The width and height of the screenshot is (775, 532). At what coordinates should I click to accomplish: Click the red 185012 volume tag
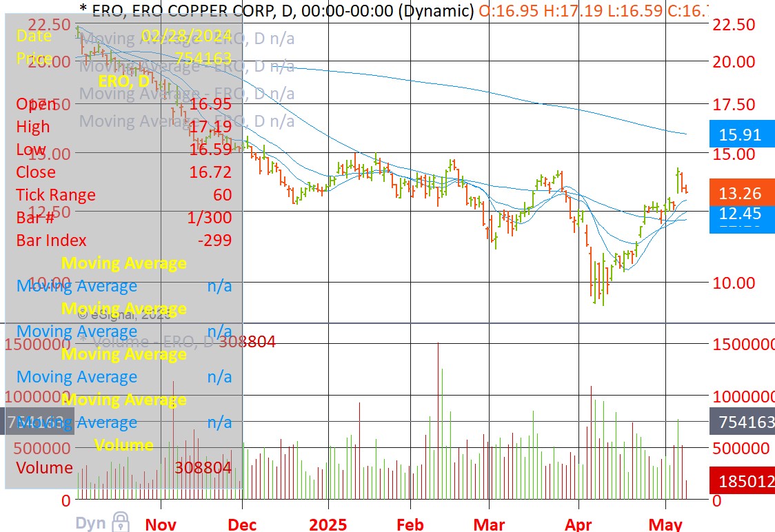click(742, 480)
